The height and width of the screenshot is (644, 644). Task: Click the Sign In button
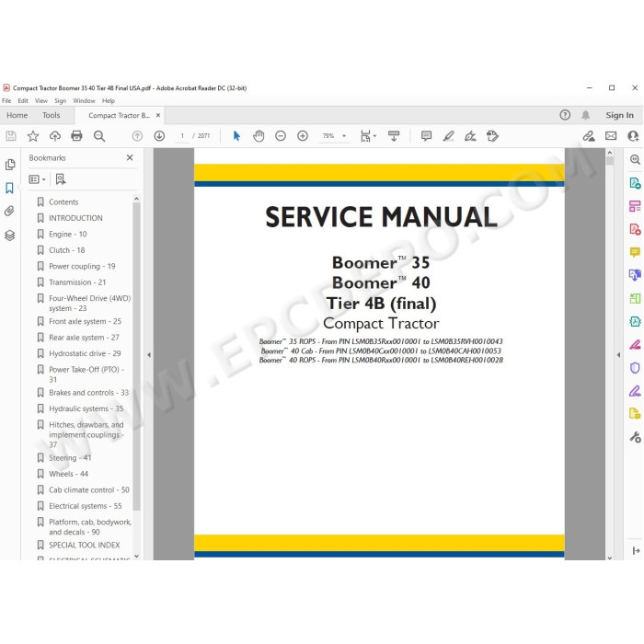pos(619,115)
